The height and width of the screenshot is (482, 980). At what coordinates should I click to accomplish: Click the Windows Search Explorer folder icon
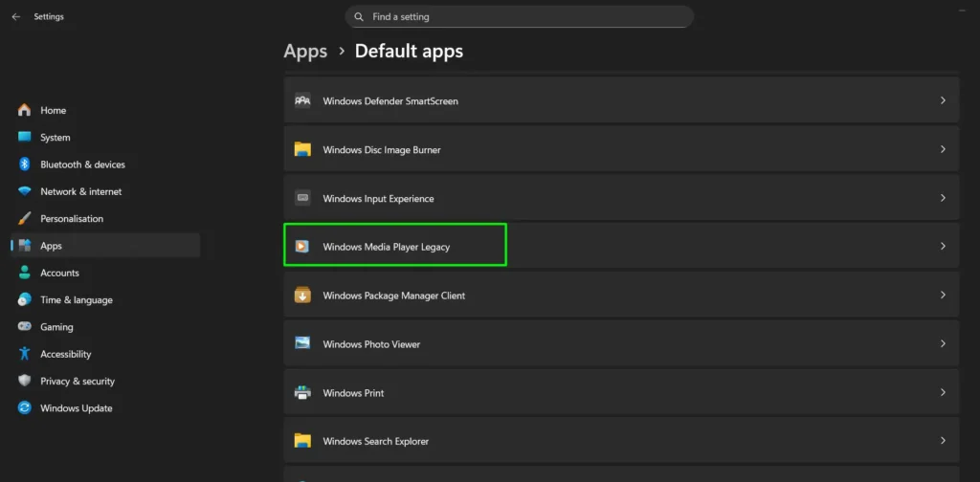click(302, 441)
